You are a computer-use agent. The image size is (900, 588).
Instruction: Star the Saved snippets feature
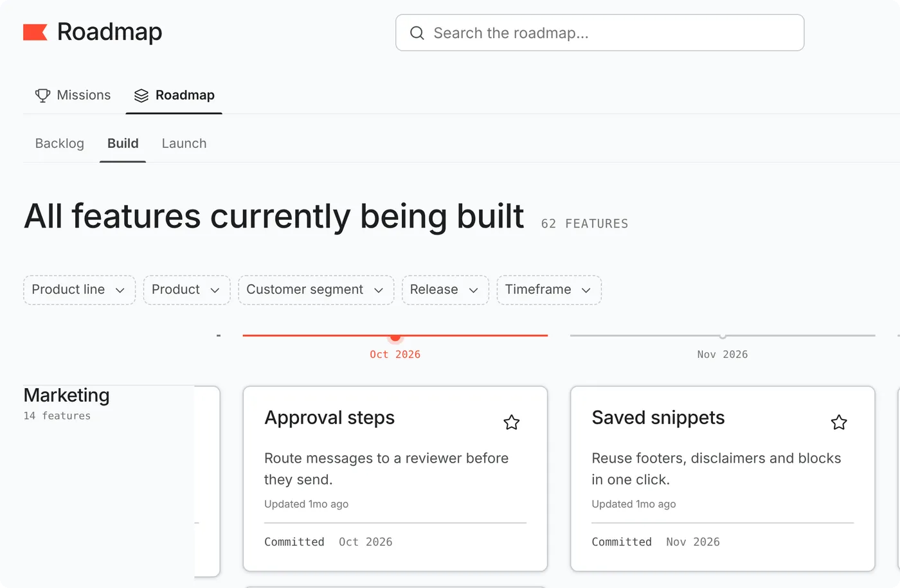point(839,422)
